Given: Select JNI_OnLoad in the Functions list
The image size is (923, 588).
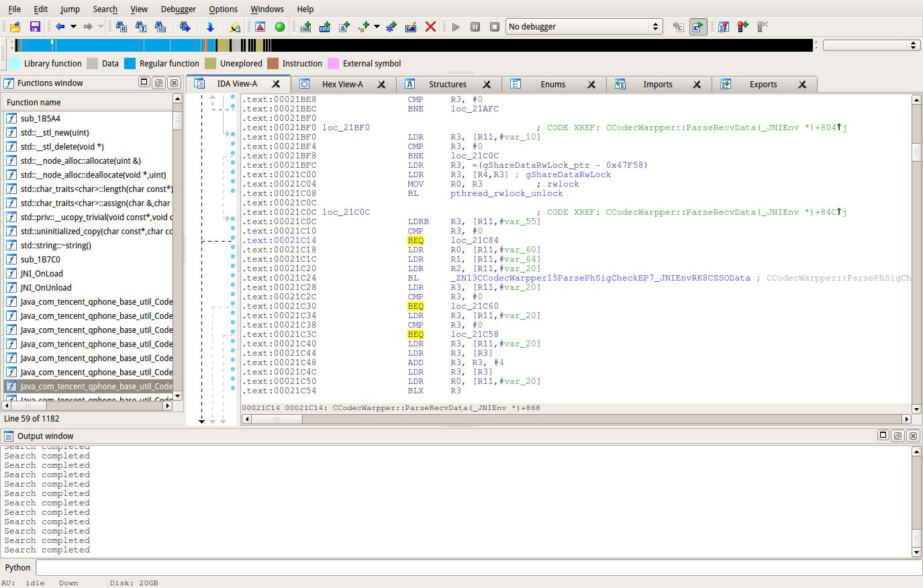Looking at the screenshot, I should tap(42, 274).
